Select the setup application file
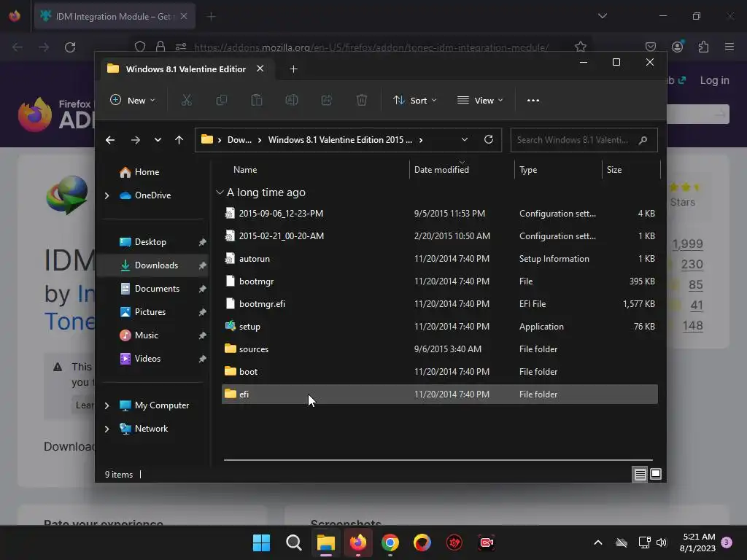This screenshot has height=560, width=747. click(x=440, y=327)
